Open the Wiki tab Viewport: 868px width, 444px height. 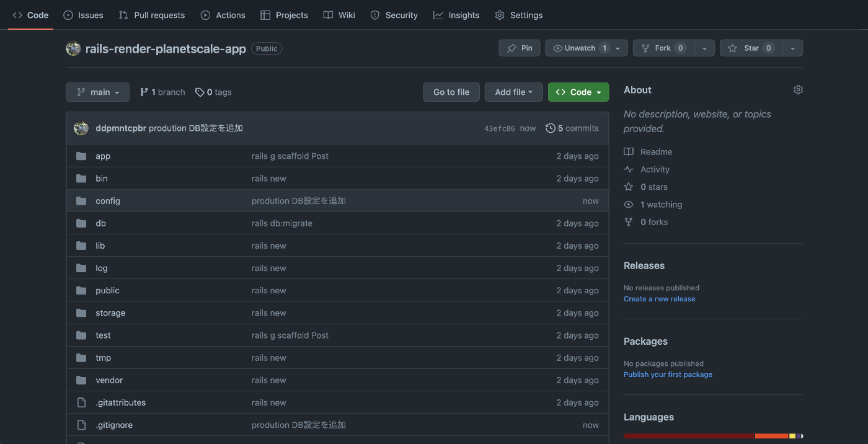[339, 15]
